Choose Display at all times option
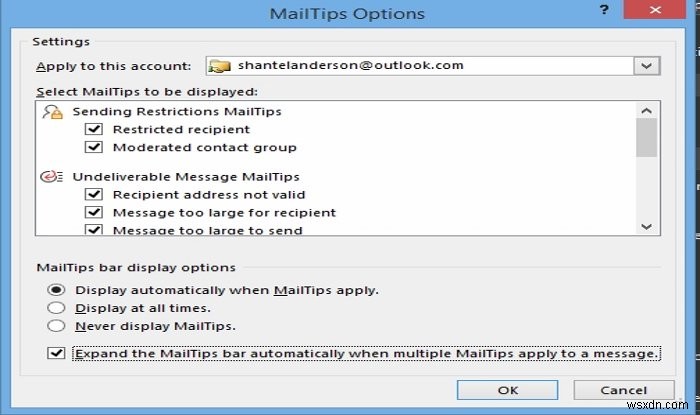This screenshot has height=415, width=700. (x=56, y=308)
